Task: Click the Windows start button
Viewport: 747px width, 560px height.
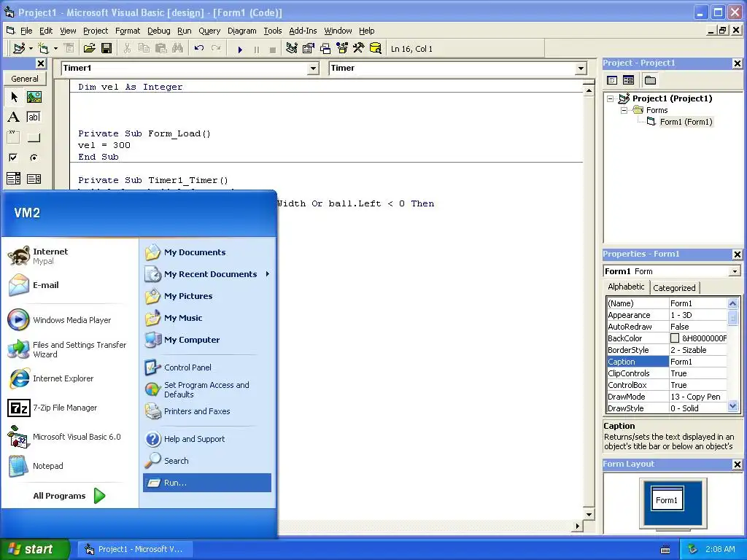Action: point(35,549)
